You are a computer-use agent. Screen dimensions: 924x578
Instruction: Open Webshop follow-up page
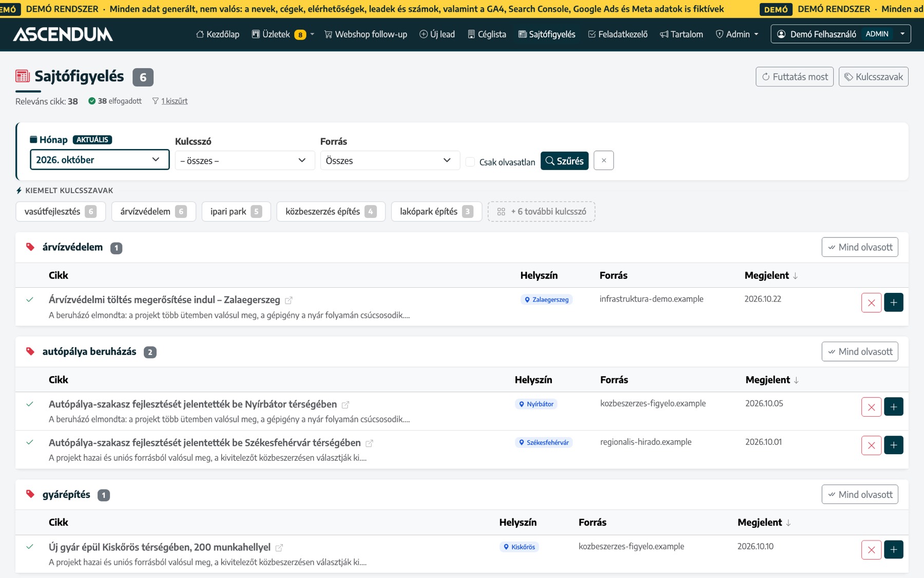pyautogui.click(x=365, y=34)
